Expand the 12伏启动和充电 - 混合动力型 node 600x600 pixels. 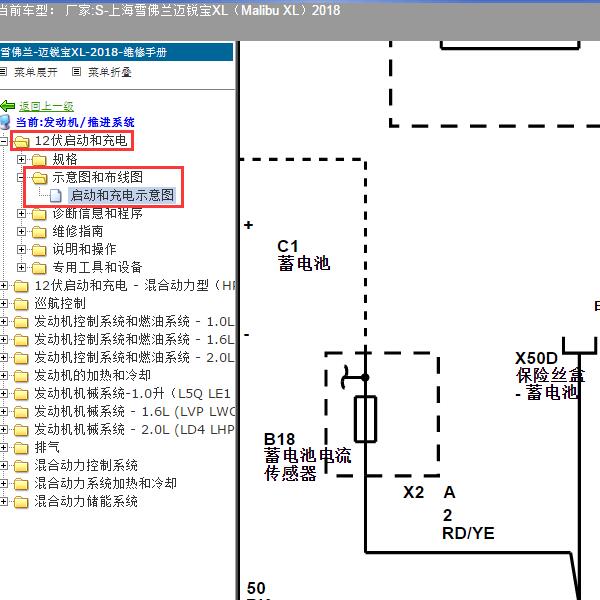pyautogui.click(x=3, y=285)
